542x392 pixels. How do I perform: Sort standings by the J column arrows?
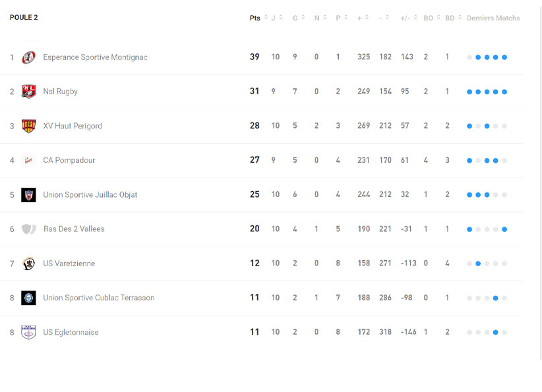277,18
